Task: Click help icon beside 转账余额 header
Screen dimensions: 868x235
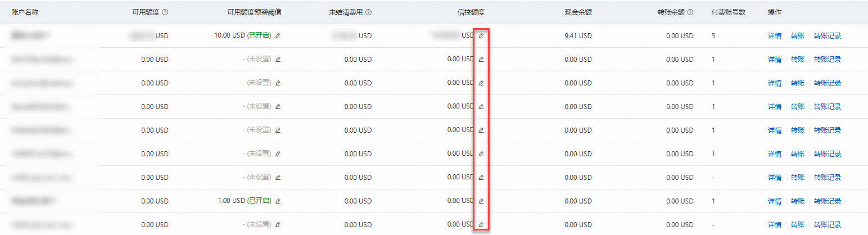Action: point(690,12)
